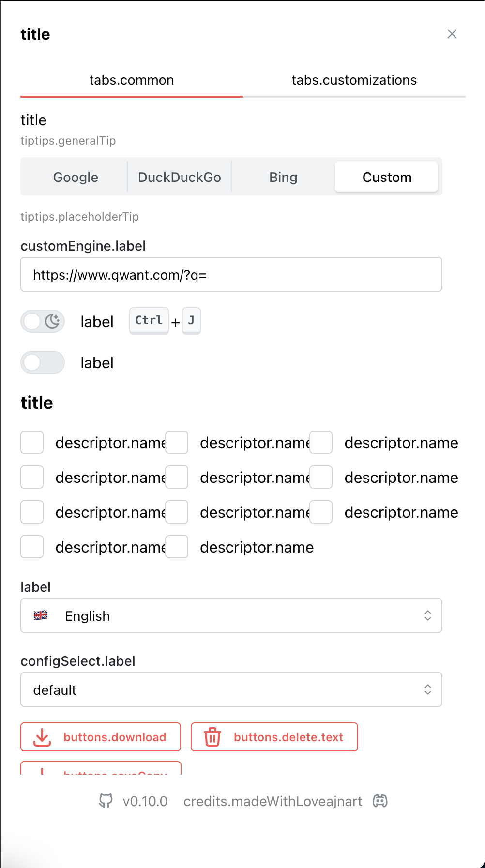Image resolution: width=485 pixels, height=868 pixels.
Task: Click the custom engine URL input field
Action: (x=231, y=274)
